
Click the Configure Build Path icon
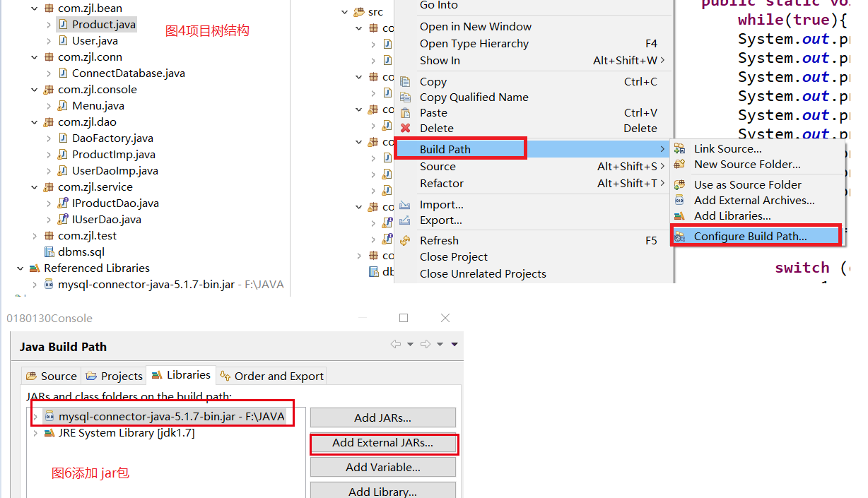click(680, 237)
